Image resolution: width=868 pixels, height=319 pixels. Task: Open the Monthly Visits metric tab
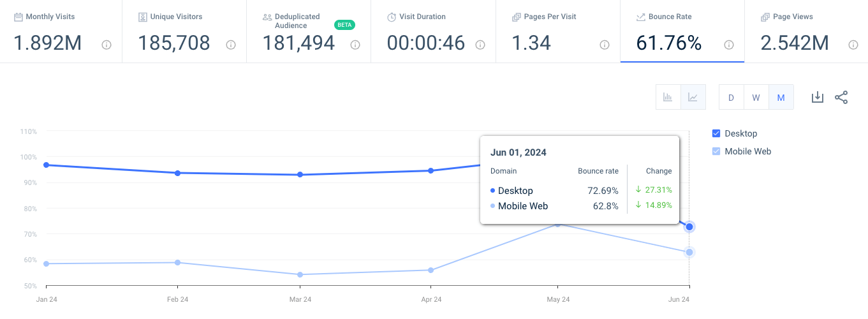pyautogui.click(x=61, y=32)
